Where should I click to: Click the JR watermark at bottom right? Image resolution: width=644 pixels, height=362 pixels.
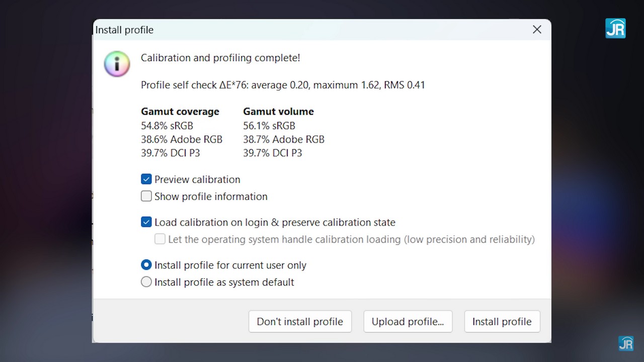click(x=625, y=343)
